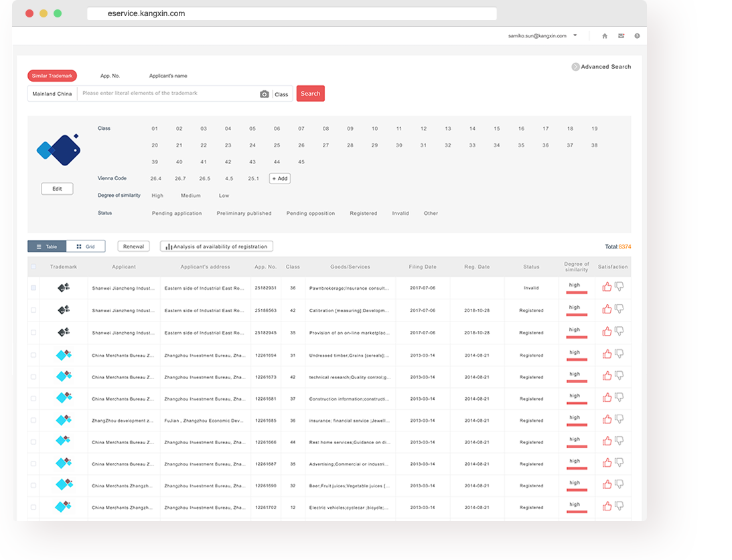Open Analysis of availability of registration
This screenshot has height=560, width=732.
(x=216, y=247)
